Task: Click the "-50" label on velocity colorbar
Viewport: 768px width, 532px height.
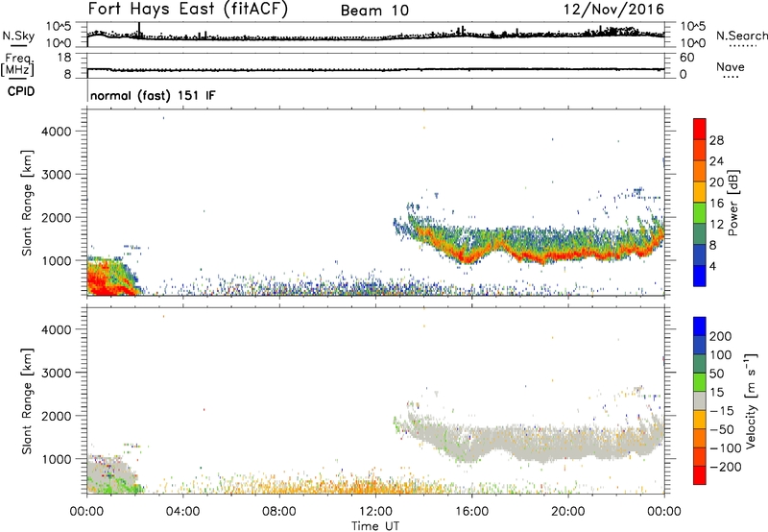Action: pyautogui.click(x=722, y=429)
